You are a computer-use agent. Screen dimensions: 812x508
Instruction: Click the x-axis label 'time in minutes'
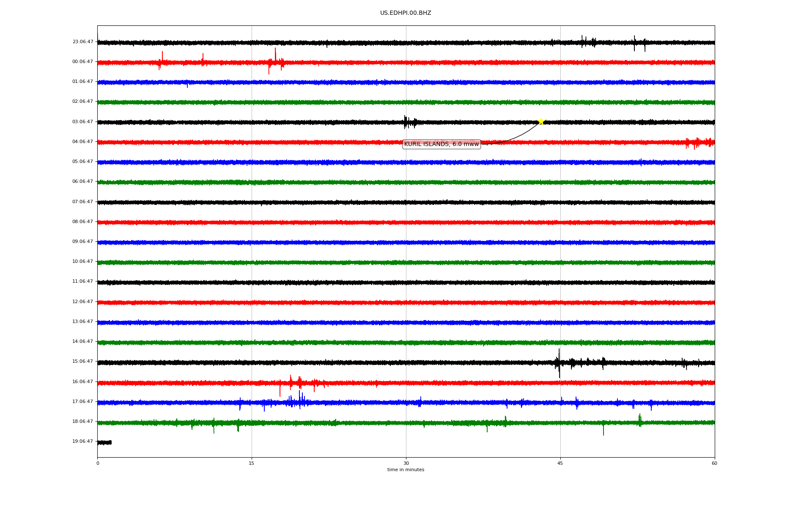pyautogui.click(x=406, y=470)
